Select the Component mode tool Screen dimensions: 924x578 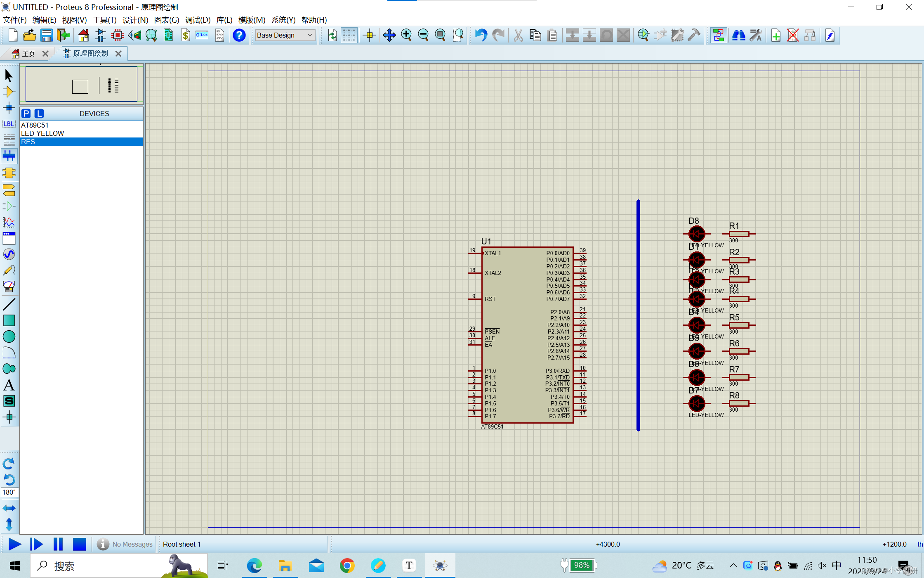[x=9, y=92]
